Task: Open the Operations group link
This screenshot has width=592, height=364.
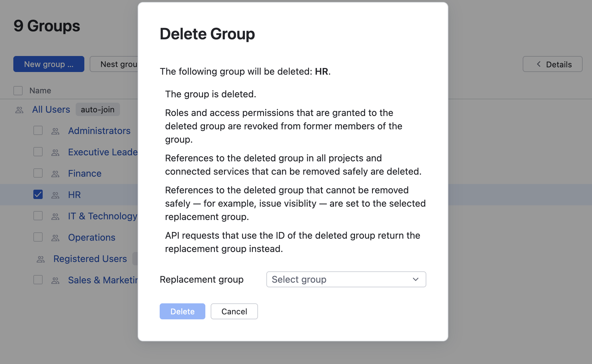Action: pos(92,237)
